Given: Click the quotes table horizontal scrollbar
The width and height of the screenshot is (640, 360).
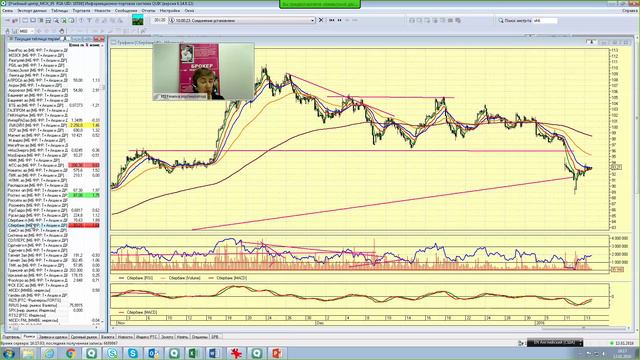Looking at the screenshot, I should [53, 327].
